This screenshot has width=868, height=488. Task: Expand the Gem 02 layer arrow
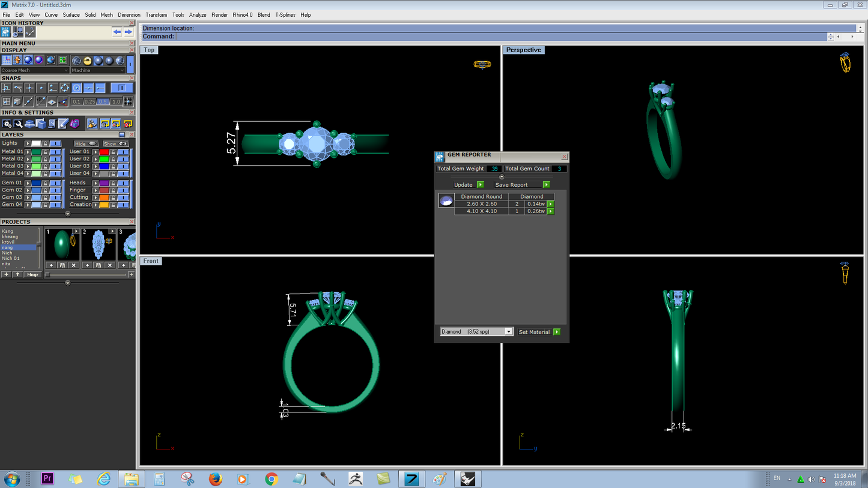(x=28, y=190)
